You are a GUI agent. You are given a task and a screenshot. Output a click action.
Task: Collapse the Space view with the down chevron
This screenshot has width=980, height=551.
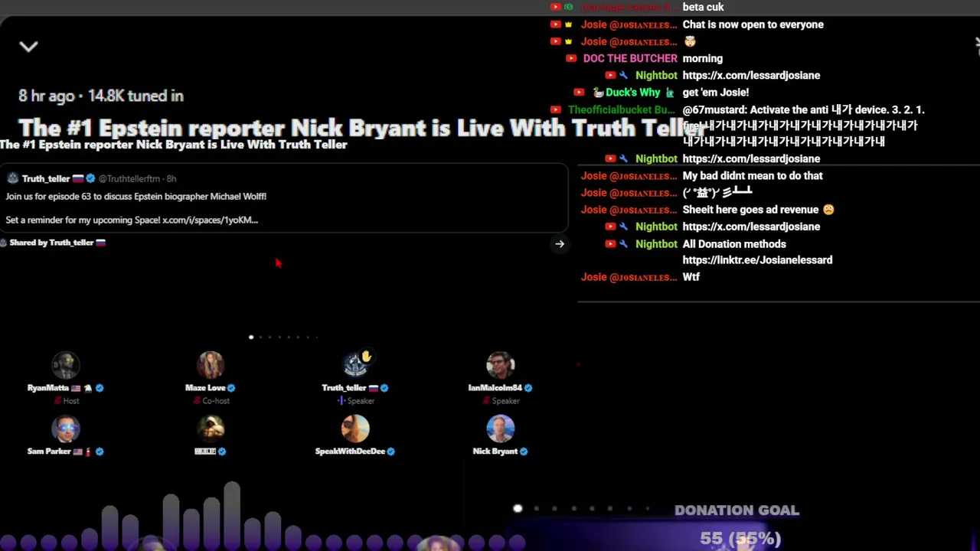[x=28, y=47]
